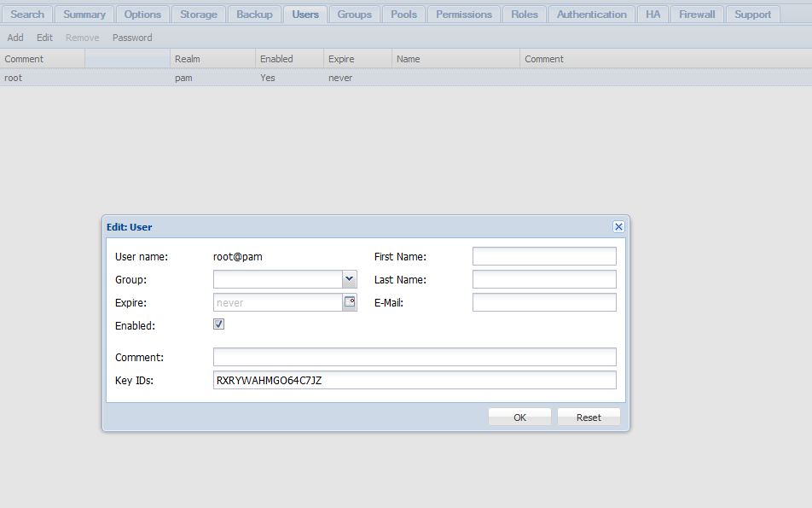Click into the Comment field in dialog
812x508 pixels.
tap(414, 357)
